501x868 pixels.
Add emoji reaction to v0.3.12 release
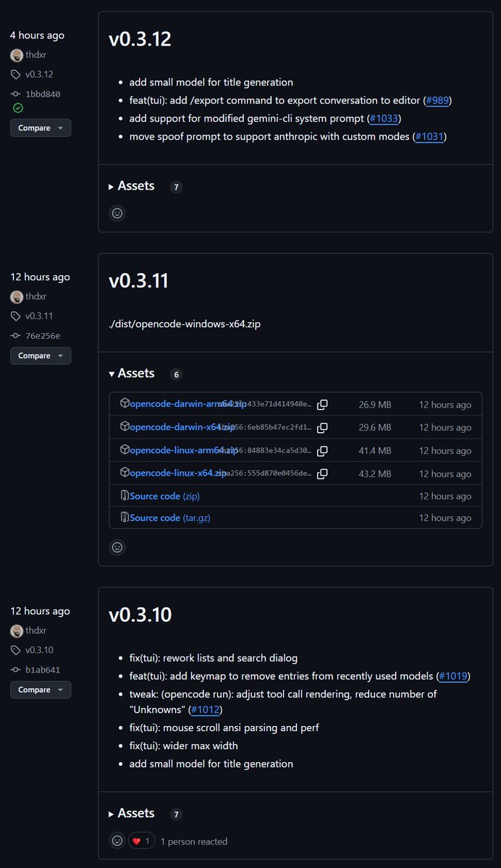(117, 213)
